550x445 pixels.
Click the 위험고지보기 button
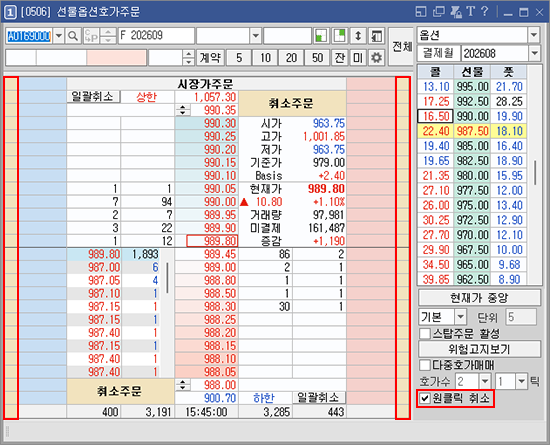(x=479, y=349)
